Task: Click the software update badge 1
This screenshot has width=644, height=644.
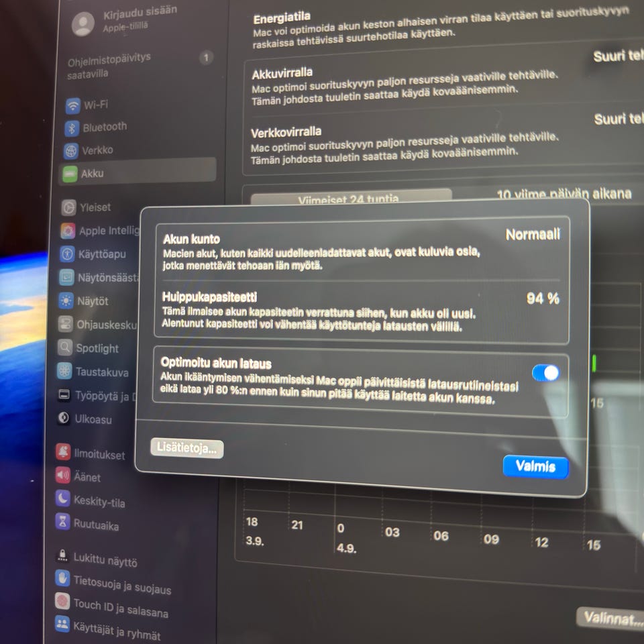Action: [206, 58]
